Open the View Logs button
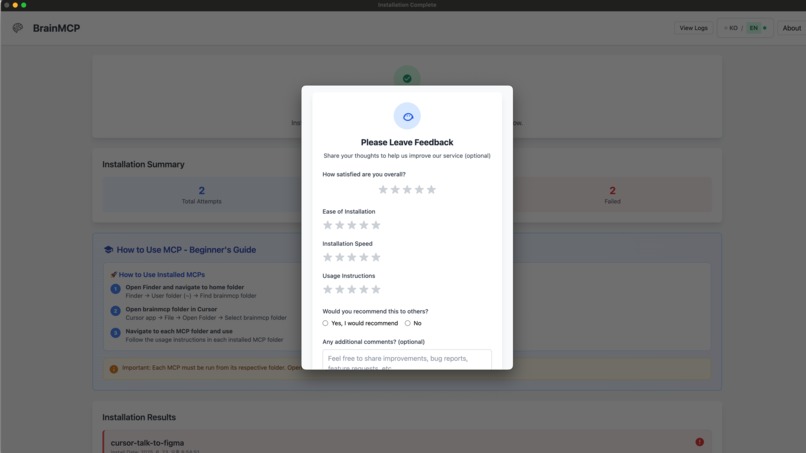Image resolution: width=806 pixels, height=453 pixels. (693, 28)
